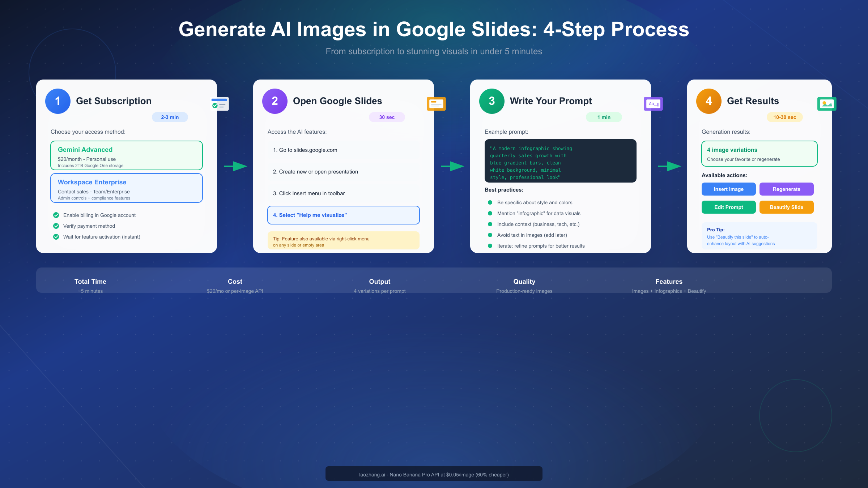
Task: Open the Cost section in the summary bar
Action: coord(235,285)
